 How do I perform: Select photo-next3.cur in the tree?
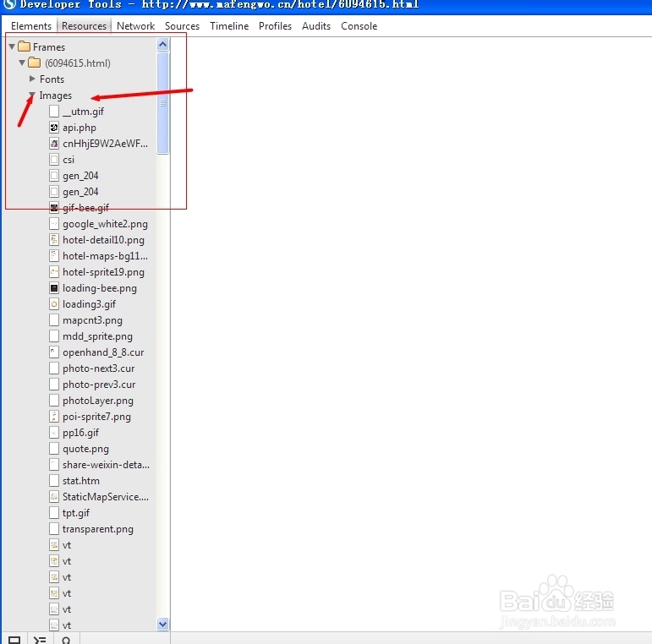click(x=99, y=368)
